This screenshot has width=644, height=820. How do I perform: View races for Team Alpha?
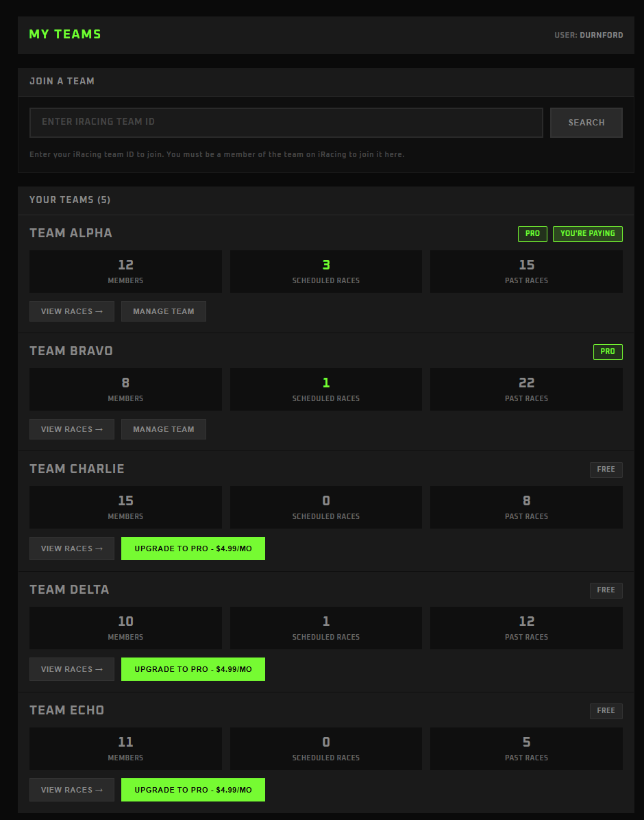point(71,311)
